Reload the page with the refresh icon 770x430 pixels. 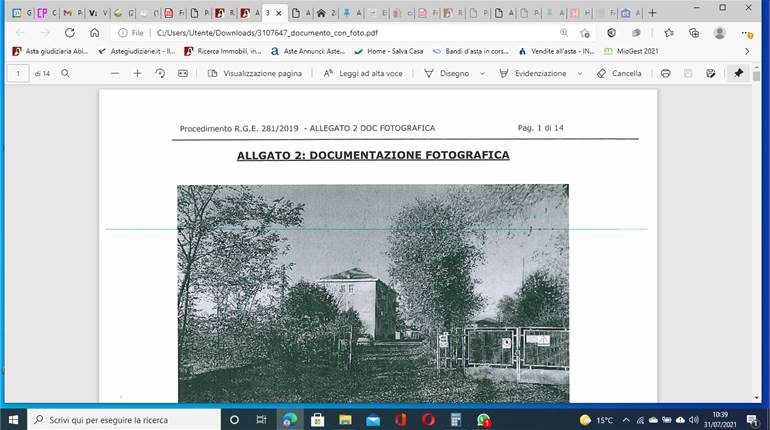pos(70,33)
